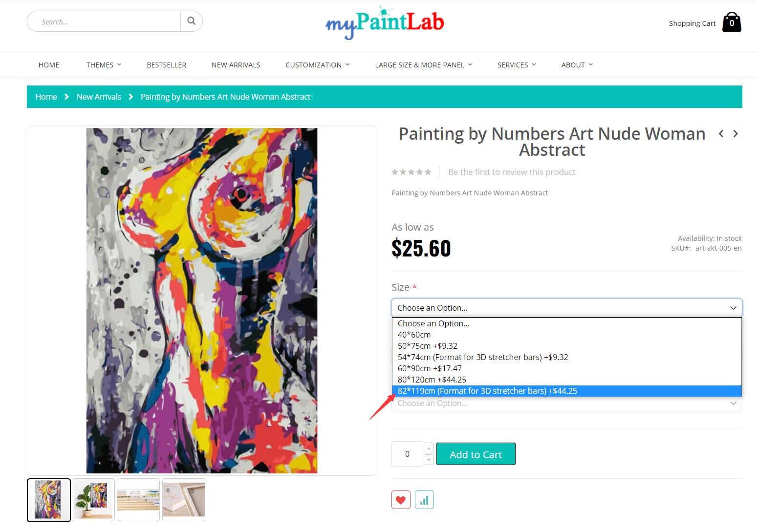
Task: Click the myPaintLab logo
Action: click(384, 22)
